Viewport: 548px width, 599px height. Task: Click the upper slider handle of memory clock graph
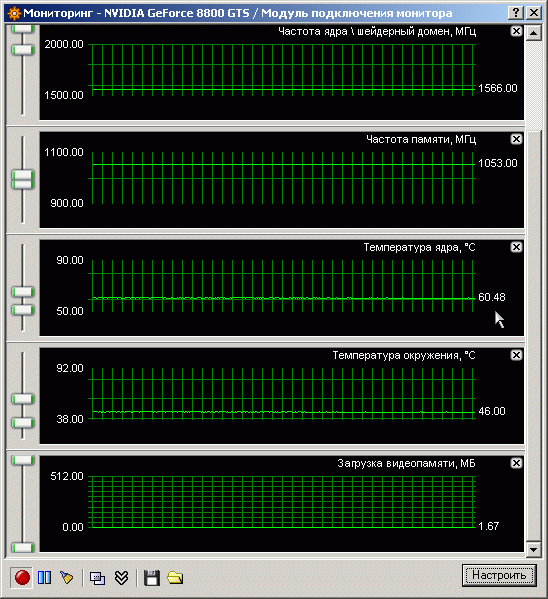(x=23, y=175)
